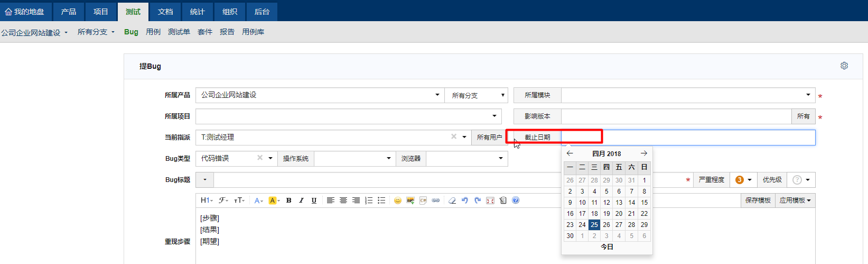Click 今日 to select today's date
The height and width of the screenshot is (264, 868).
click(607, 247)
